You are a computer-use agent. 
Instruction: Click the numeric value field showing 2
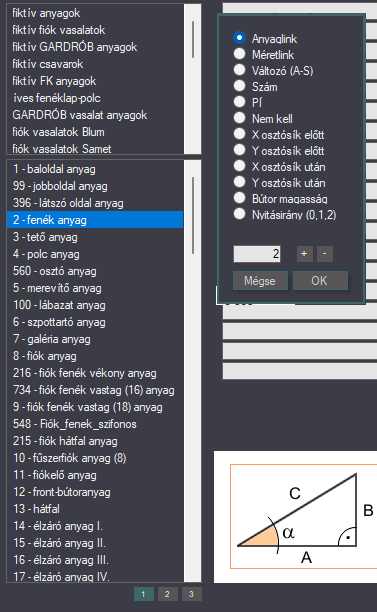[x=257, y=254]
